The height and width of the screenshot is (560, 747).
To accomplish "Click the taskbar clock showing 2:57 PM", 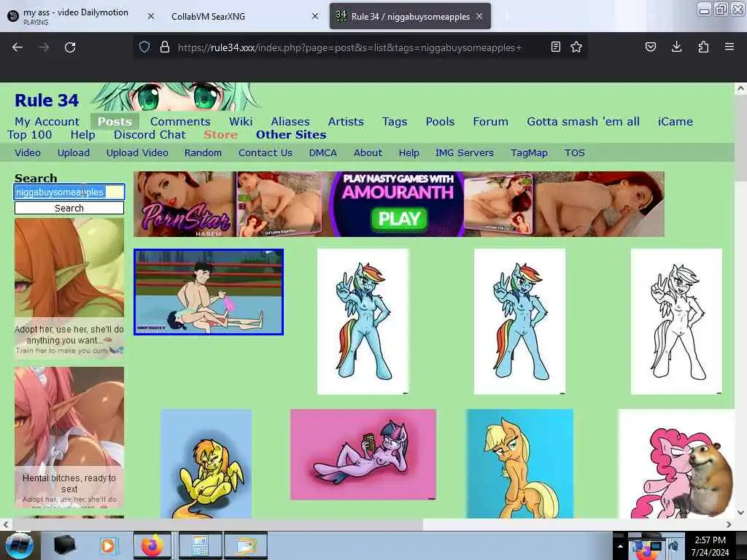I will 710,546.
